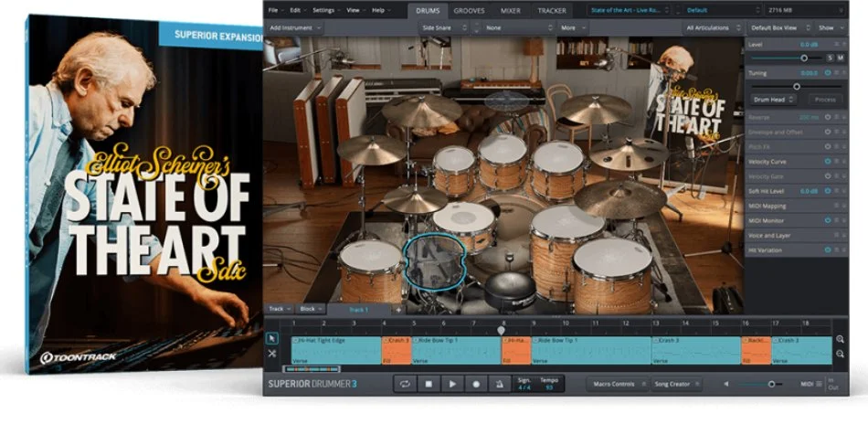This screenshot has width=868, height=424.
Task: Switch to the TRACKER tab
Action: tap(552, 11)
